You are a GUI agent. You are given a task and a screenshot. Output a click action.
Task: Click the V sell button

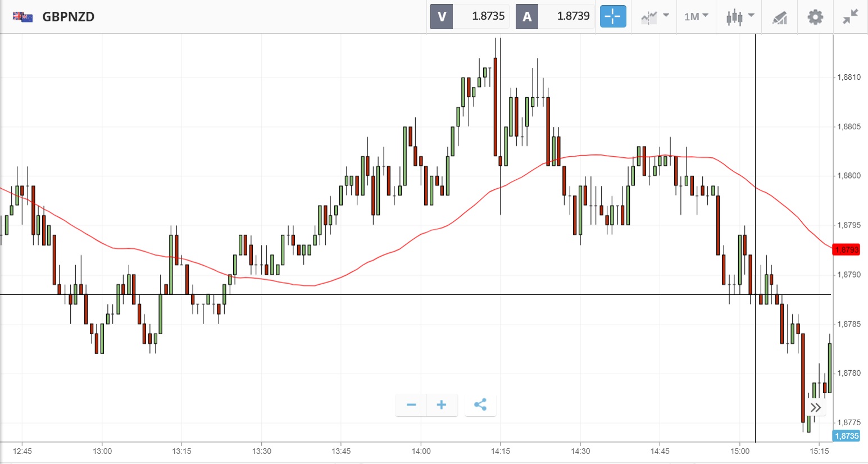click(442, 16)
